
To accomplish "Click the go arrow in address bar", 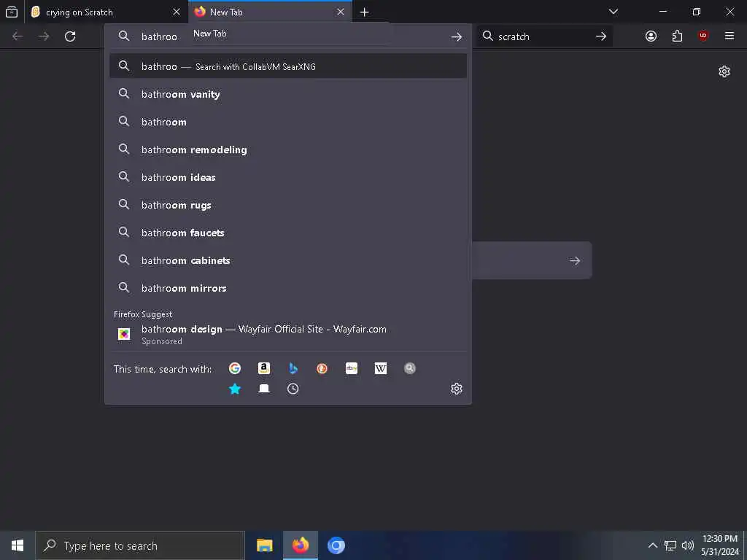I will pyautogui.click(x=457, y=36).
